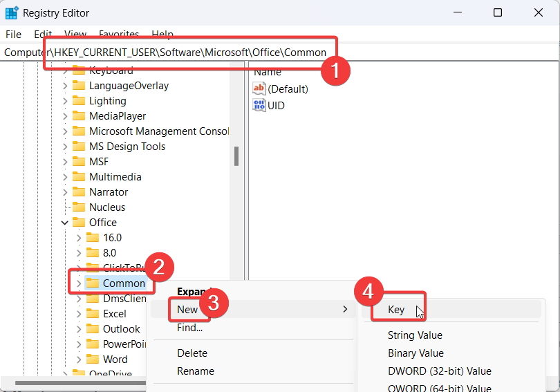
Task: Expand the LanguageOverlay key
Action: (x=65, y=86)
